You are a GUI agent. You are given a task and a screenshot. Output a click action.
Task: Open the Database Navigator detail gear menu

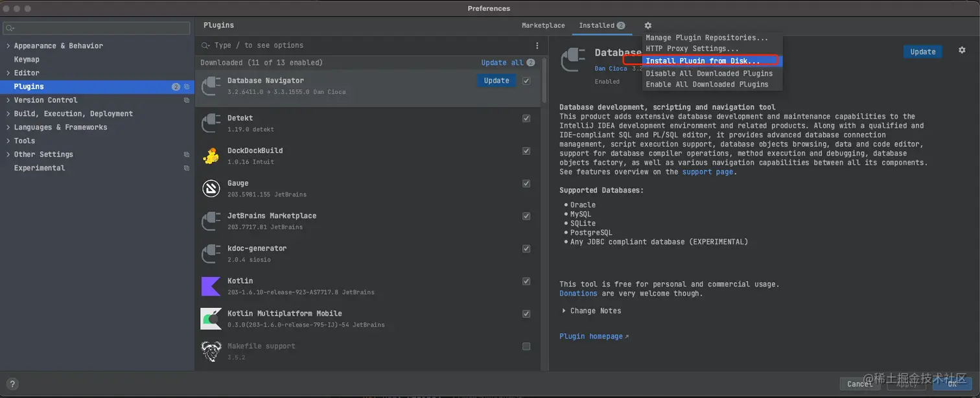[x=962, y=51]
